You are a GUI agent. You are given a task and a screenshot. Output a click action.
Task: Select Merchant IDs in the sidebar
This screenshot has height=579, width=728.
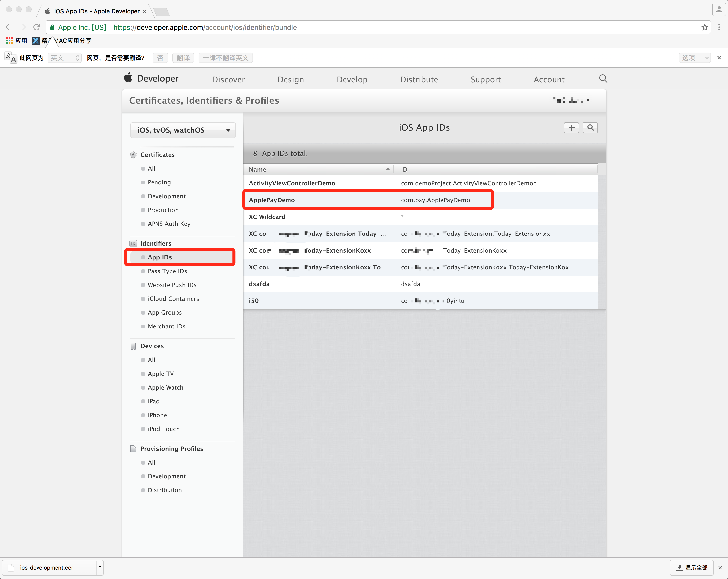[x=166, y=326]
